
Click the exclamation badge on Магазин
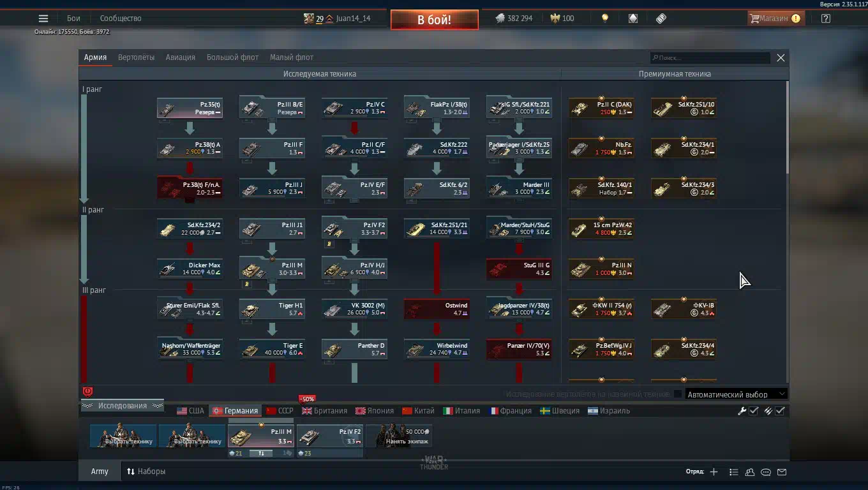pyautogui.click(x=796, y=19)
